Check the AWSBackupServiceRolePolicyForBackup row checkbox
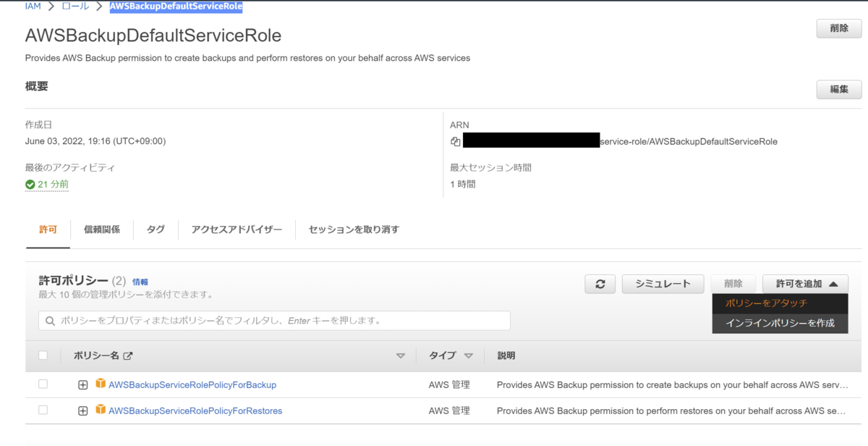The image size is (868, 446). (x=43, y=384)
